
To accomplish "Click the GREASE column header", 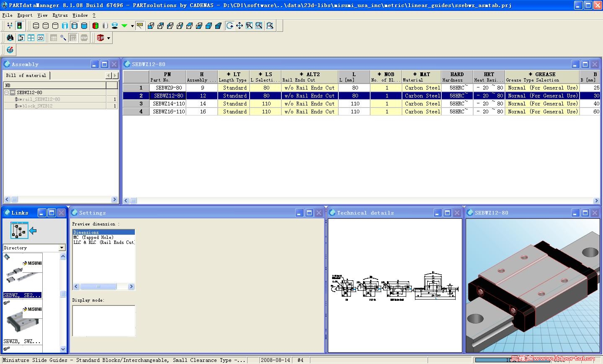I will click(542, 77).
